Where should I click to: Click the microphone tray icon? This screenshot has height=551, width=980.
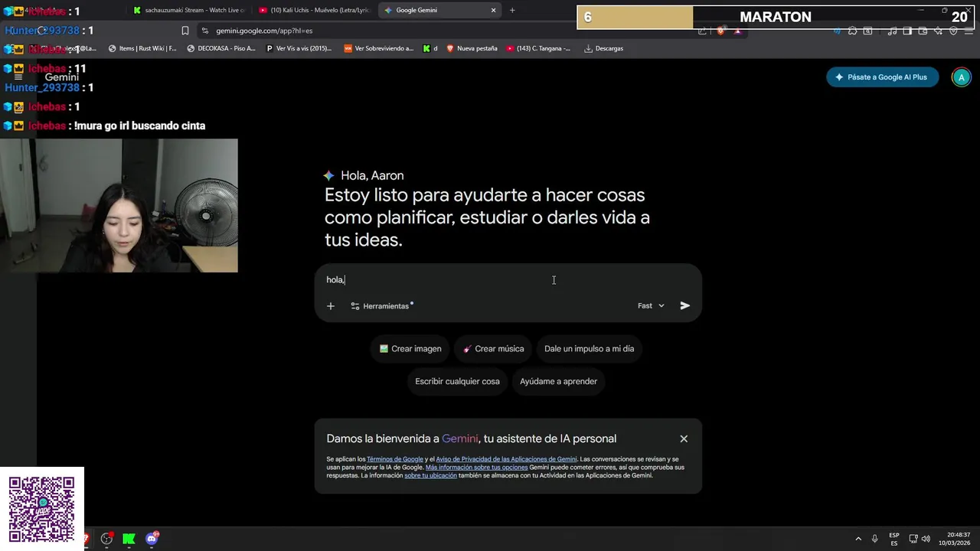874,539
